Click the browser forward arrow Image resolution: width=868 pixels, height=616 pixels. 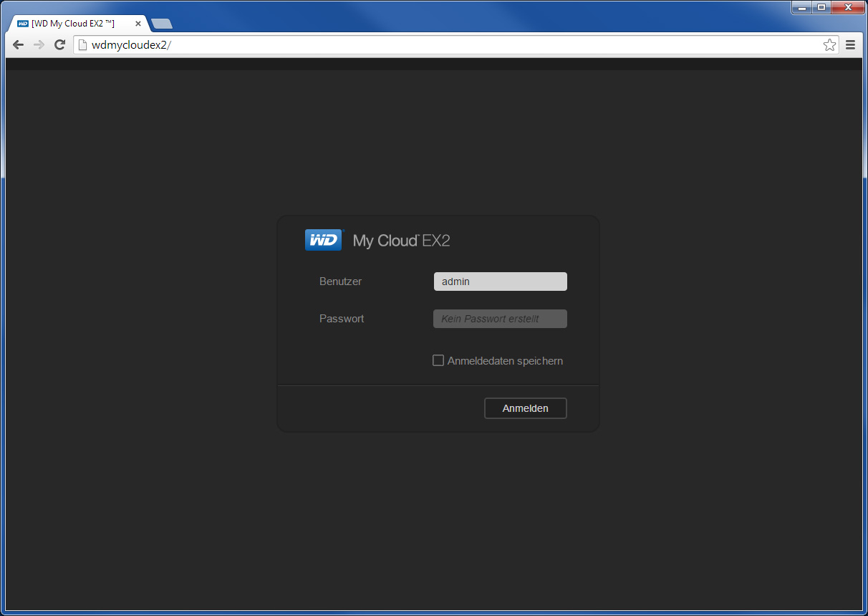(x=39, y=45)
